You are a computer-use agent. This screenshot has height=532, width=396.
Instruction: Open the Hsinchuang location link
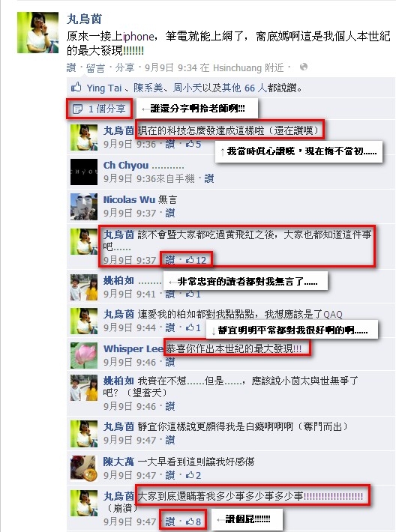point(237,67)
